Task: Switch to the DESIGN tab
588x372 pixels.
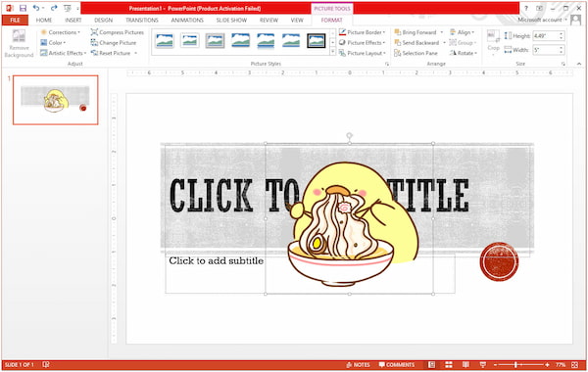Action: [x=103, y=21]
